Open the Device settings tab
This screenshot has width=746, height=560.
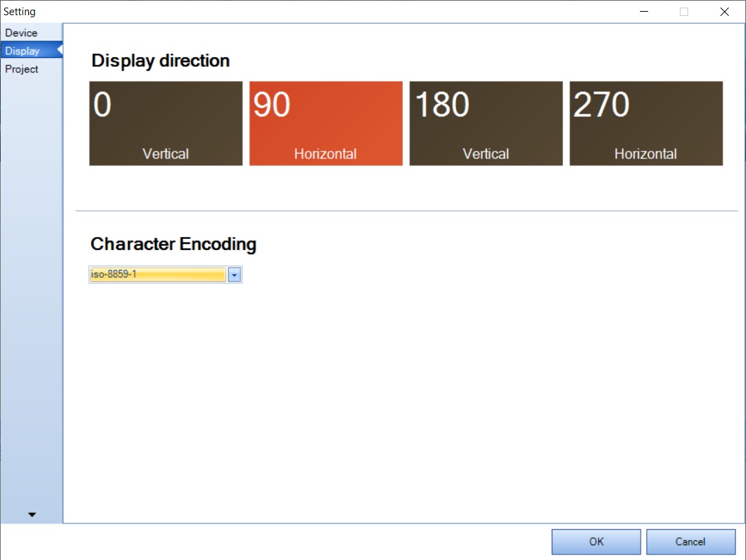tap(22, 33)
